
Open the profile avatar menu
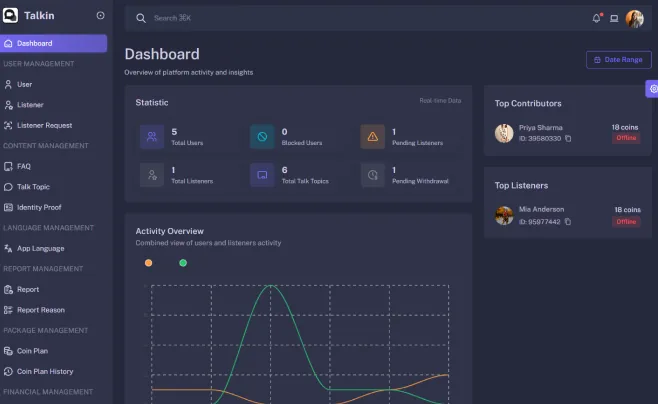634,19
